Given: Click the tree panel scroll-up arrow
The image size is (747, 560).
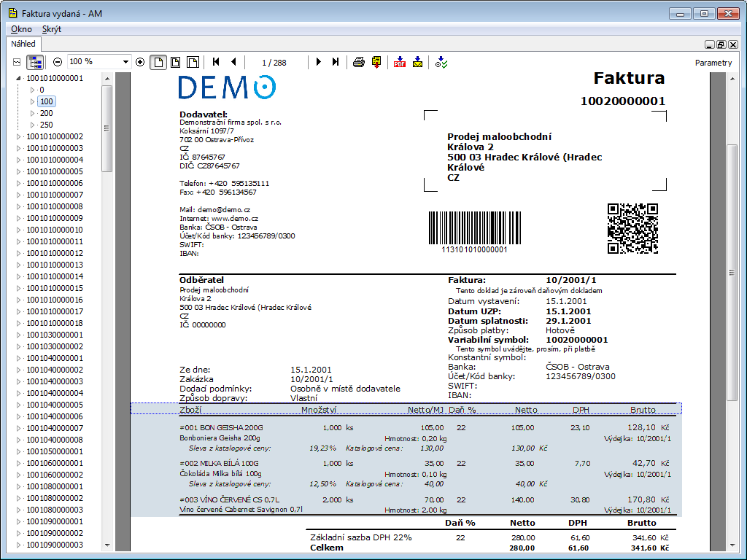Looking at the screenshot, I should 107,79.
